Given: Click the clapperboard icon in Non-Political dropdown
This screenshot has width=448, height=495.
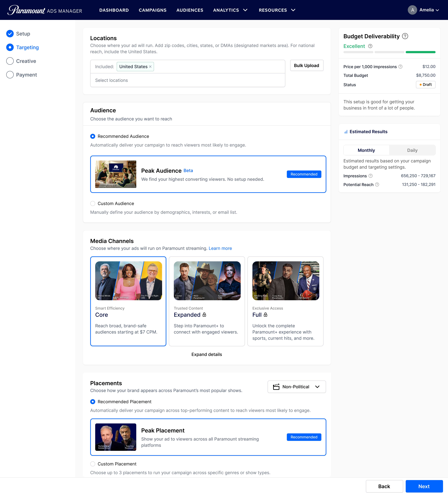Looking at the screenshot, I should 276,387.
